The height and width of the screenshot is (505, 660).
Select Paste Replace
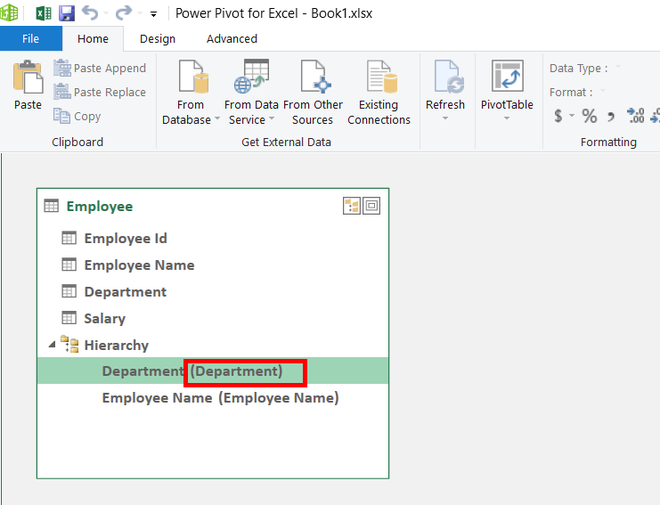[100, 92]
